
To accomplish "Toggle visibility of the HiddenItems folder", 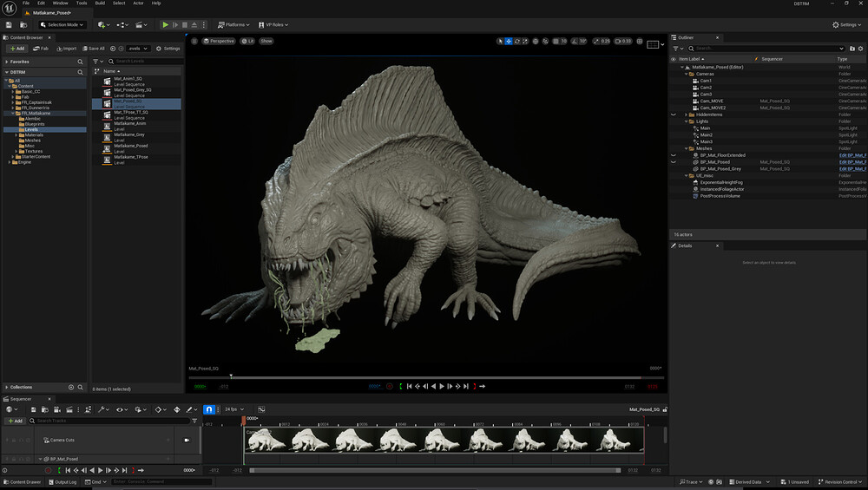I will (674, 114).
